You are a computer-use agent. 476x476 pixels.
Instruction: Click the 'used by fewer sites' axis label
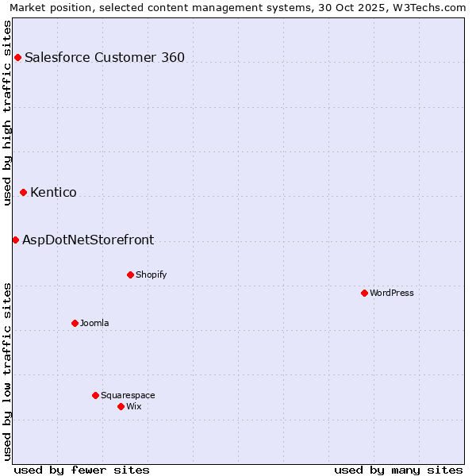point(82,470)
